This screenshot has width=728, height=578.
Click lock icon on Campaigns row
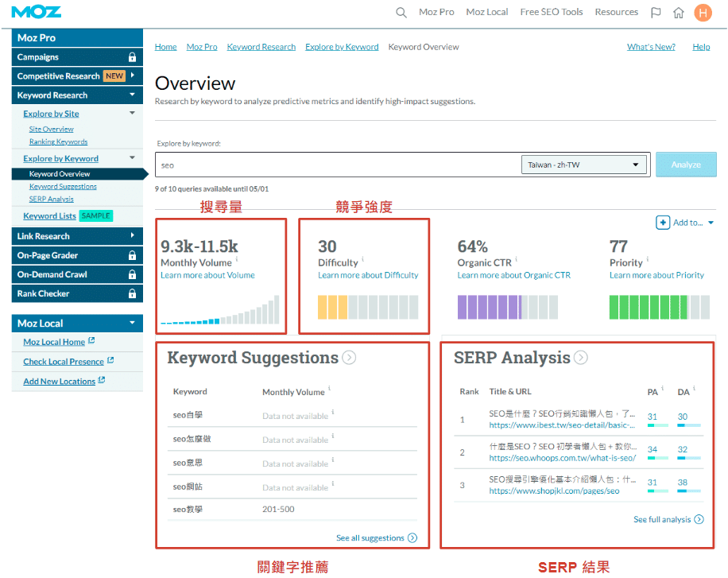(132, 57)
